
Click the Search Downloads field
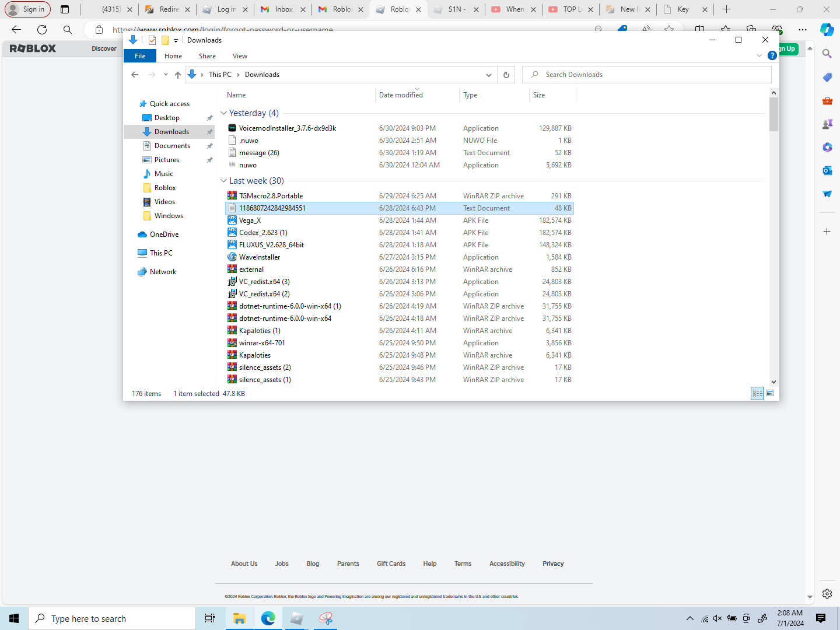[647, 75]
